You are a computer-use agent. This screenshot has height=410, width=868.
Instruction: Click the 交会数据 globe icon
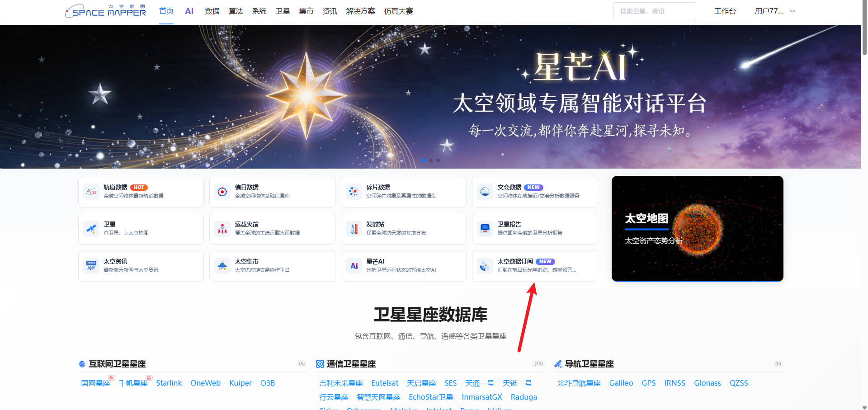click(485, 192)
